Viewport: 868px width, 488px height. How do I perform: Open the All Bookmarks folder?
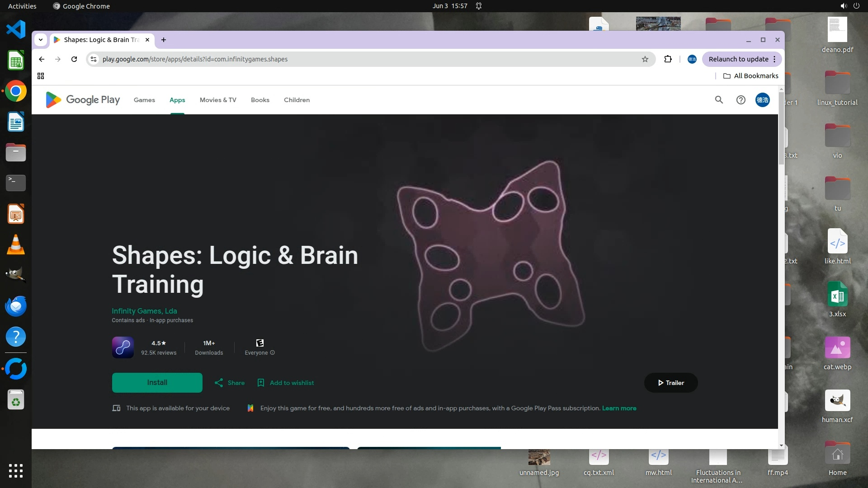(x=750, y=76)
